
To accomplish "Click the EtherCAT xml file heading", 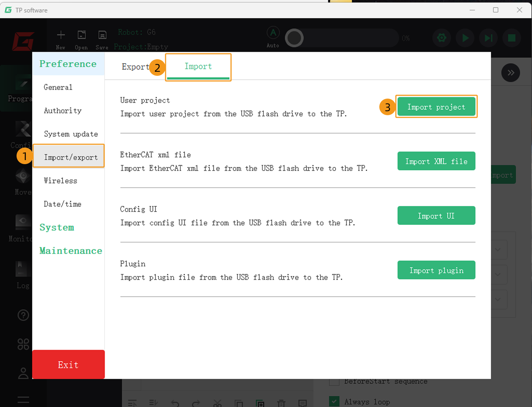I will point(155,155).
